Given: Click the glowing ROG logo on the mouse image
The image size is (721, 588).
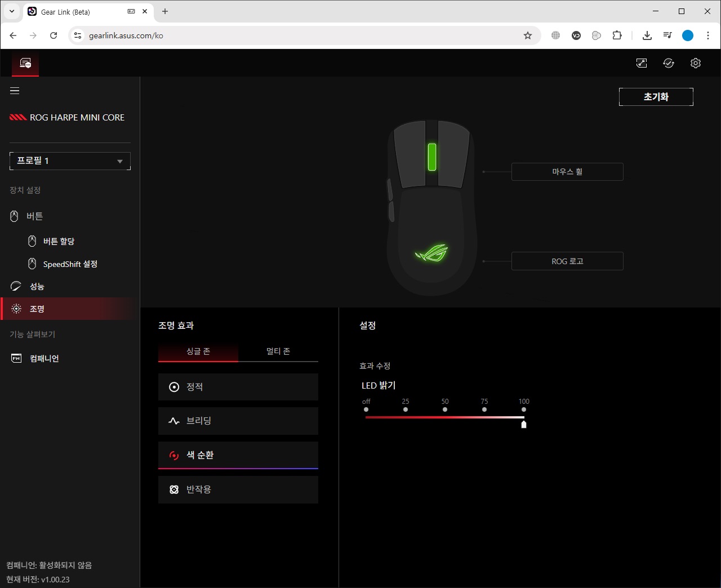Looking at the screenshot, I should pyautogui.click(x=431, y=253).
